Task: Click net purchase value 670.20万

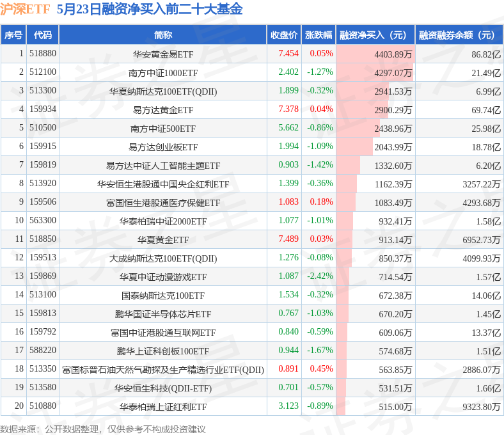Action: click(395, 314)
